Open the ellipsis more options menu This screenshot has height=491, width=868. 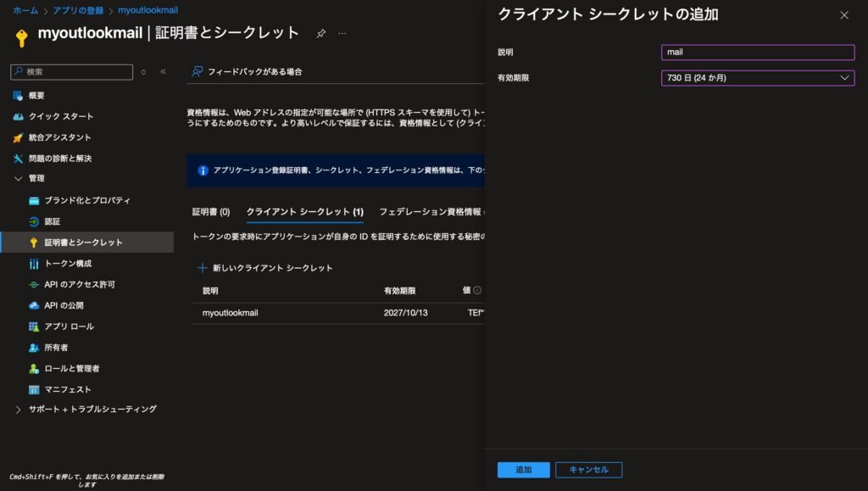tap(342, 33)
